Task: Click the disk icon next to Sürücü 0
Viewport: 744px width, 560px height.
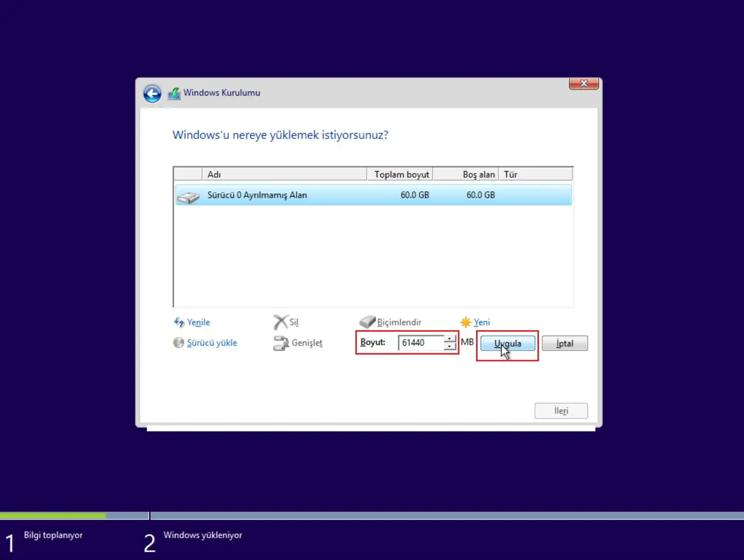Action: pyautogui.click(x=188, y=195)
